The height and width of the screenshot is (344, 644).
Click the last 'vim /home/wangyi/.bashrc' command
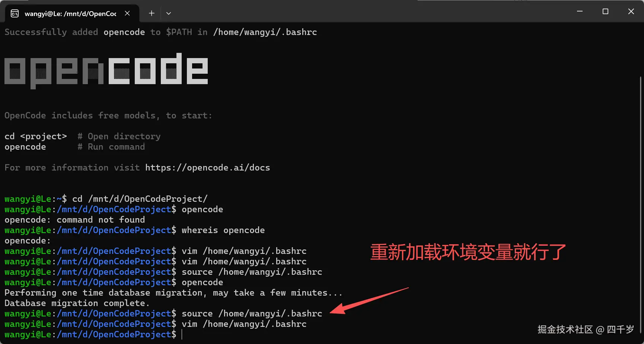point(244,324)
